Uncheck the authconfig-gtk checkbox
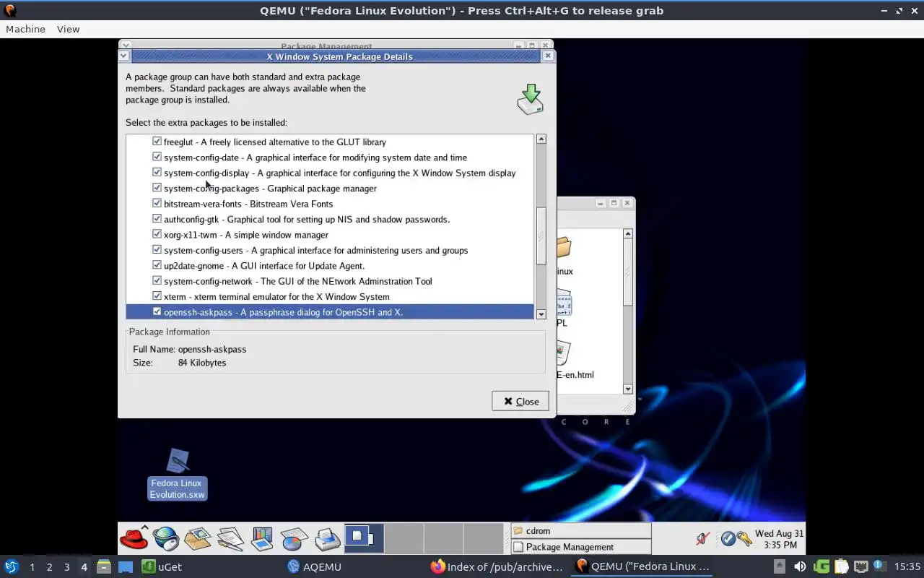Viewport: 924px width, 578px height. (x=157, y=219)
